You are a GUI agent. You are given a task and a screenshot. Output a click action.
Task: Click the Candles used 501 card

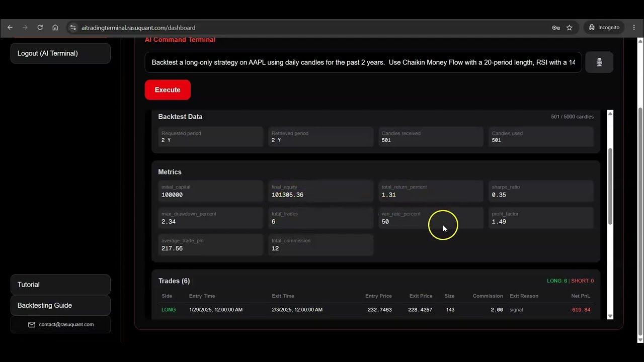click(x=541, y=137)
